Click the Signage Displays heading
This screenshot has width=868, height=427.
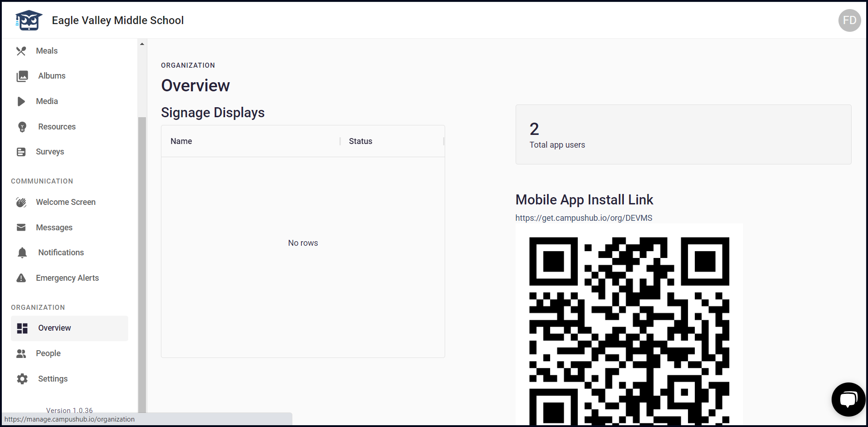(213, 113)
